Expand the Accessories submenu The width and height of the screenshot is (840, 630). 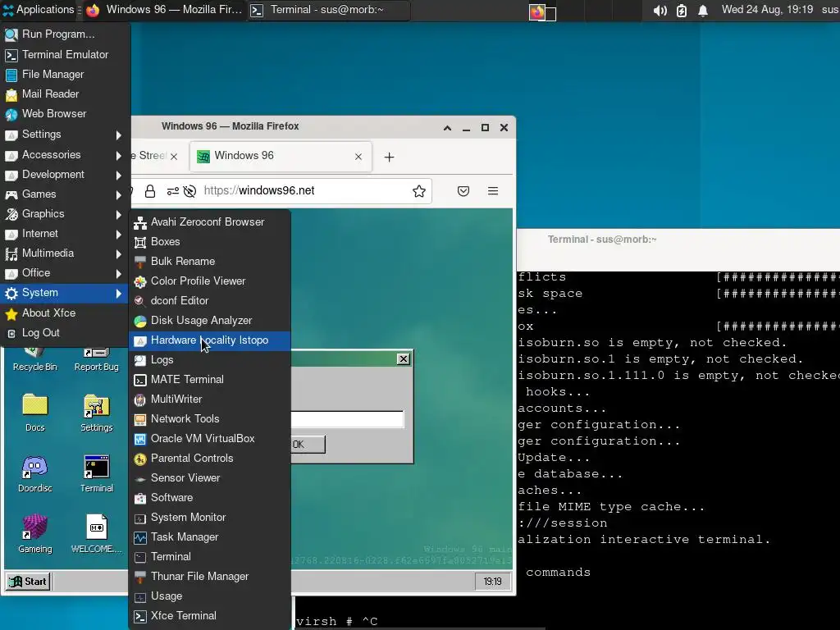coord(64,155)
